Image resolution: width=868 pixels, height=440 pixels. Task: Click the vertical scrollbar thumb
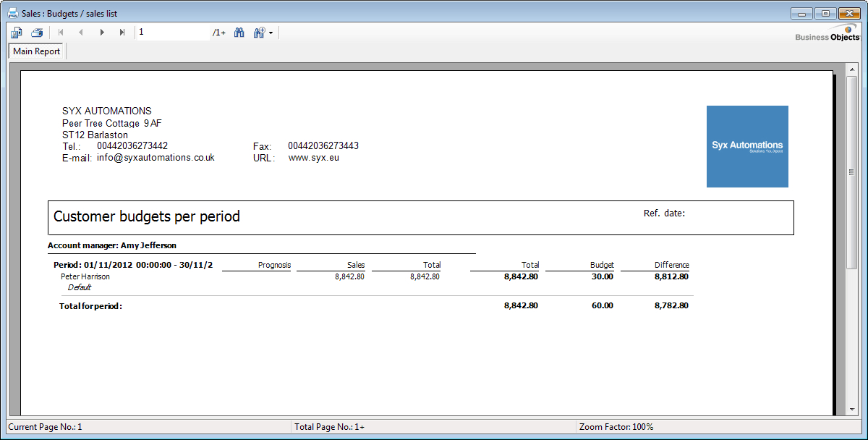pos(852,172)
